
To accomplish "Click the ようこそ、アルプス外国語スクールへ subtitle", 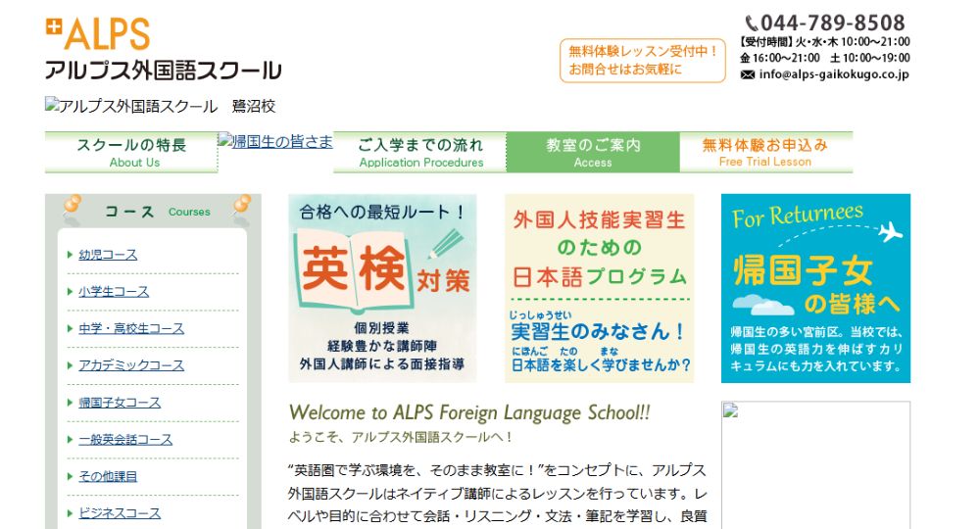I will pos(401,437).
